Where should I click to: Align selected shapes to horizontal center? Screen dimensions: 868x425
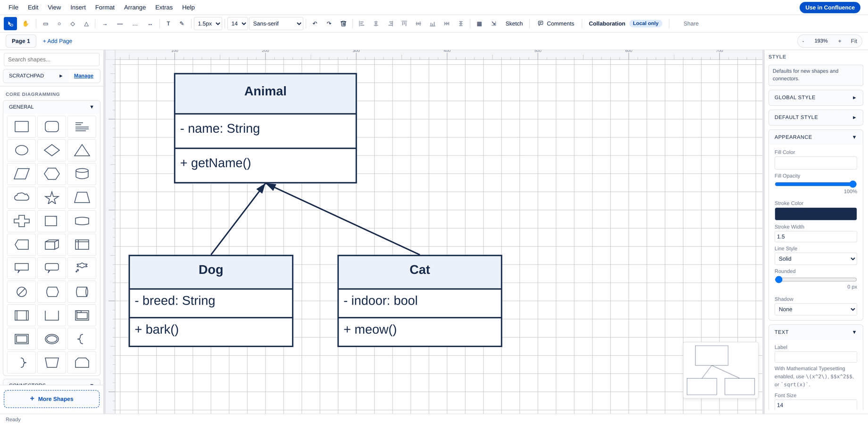coord(376,24)
